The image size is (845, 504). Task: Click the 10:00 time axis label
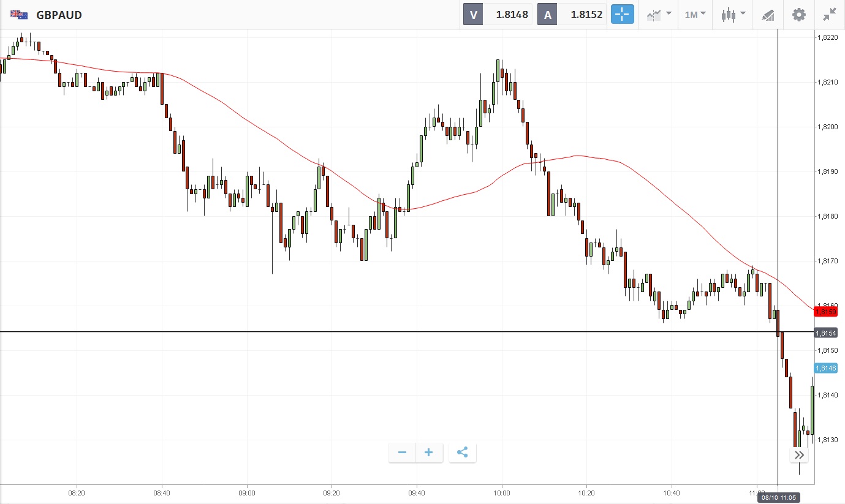pyautogui.click(x=502, y=492)
